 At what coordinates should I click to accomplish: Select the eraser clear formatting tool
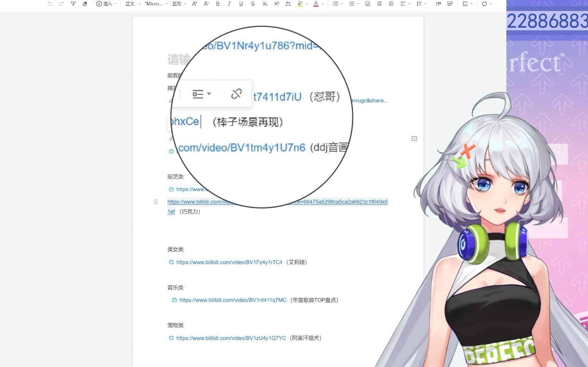[x=85, y=4]
